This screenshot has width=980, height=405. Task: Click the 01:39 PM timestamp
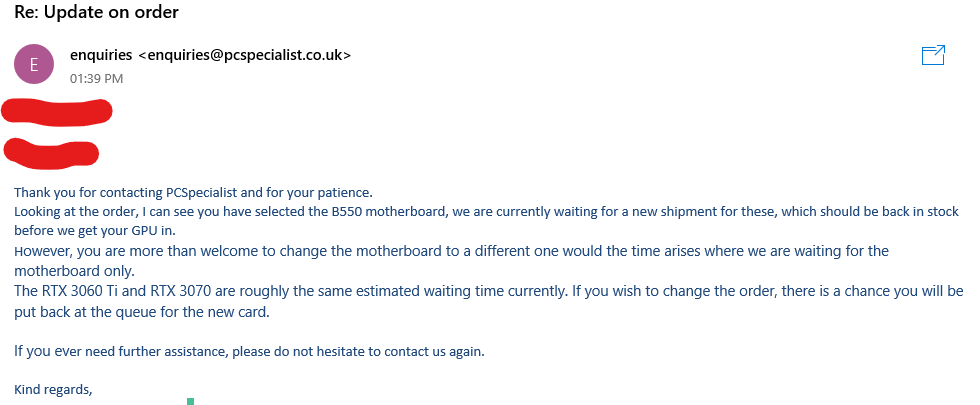coord(96,79)
